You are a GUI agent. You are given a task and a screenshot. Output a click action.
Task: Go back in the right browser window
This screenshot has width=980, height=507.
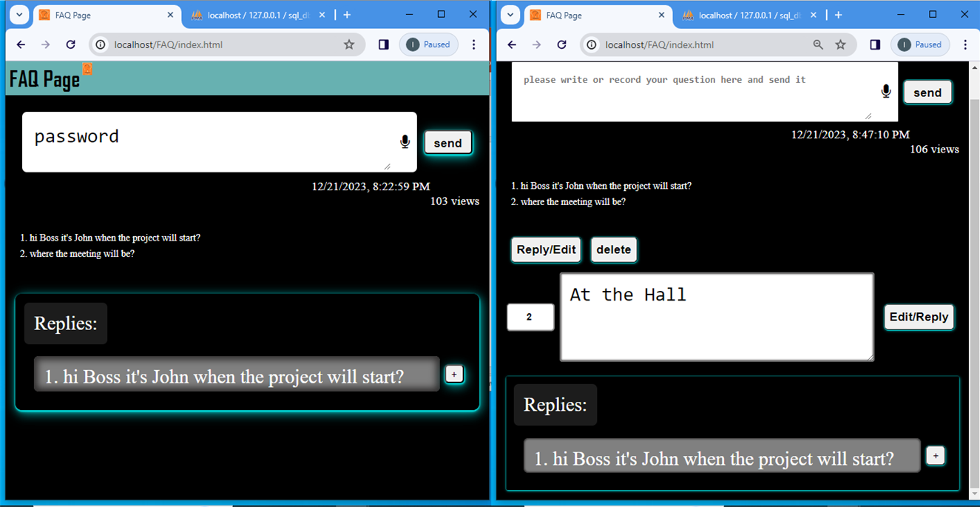click(x=512, y=44)
